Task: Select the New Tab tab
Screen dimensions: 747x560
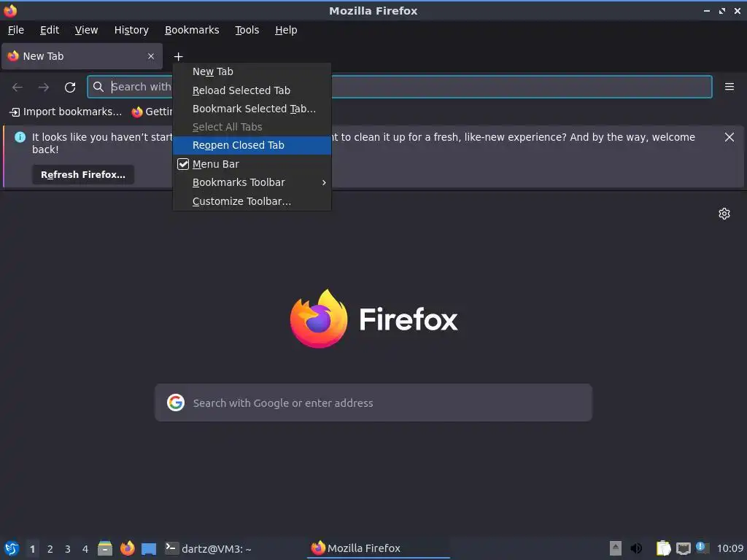Action: [x=82, y=56]
